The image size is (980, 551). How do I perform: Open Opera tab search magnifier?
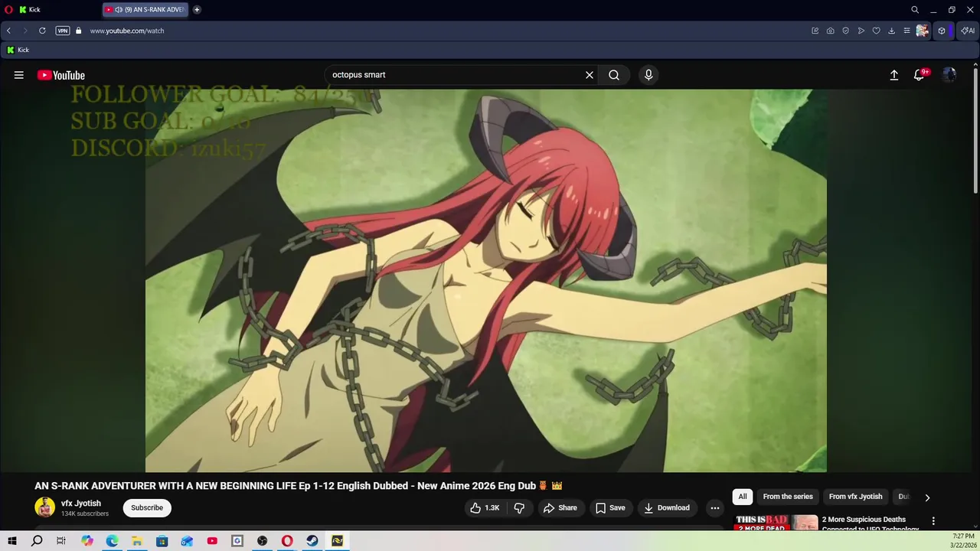point(915,10)
